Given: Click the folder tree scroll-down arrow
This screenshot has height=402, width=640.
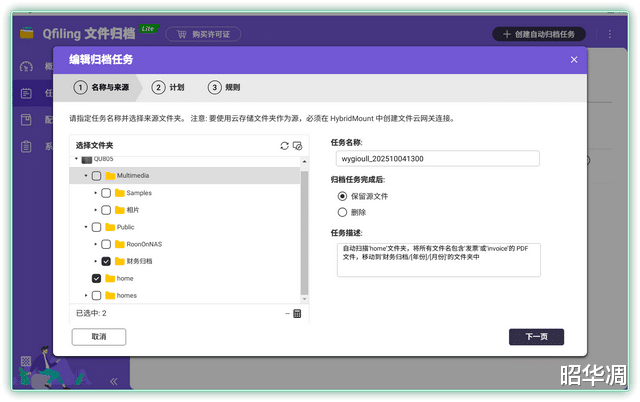Looking at the screenshot, I should click(x=304, y=299).
